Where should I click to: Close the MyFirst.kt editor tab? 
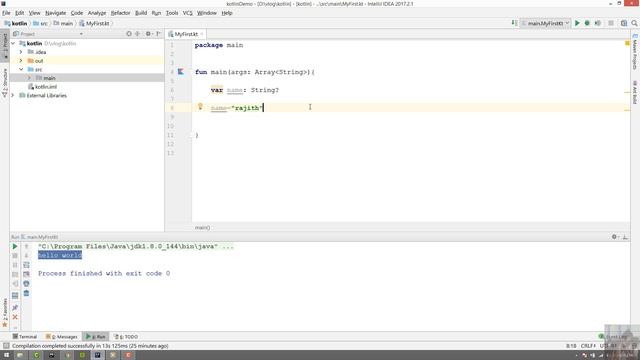[x=202, y=34]
